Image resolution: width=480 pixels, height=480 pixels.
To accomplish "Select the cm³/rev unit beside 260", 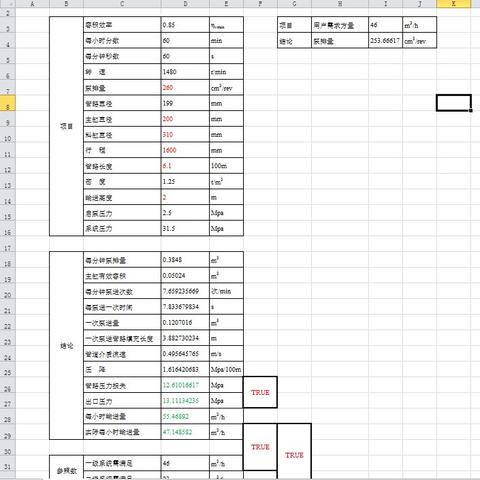I will pos(227,88).
